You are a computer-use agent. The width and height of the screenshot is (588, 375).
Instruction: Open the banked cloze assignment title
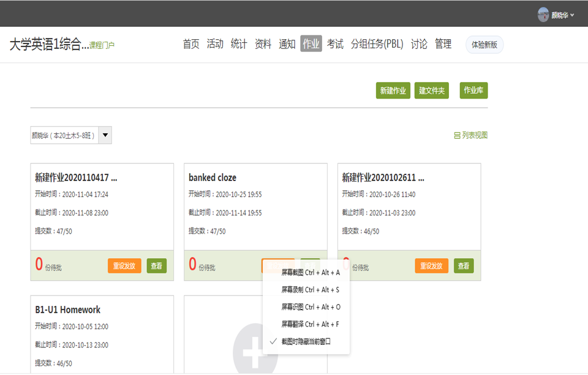click(x=213, y=177)
